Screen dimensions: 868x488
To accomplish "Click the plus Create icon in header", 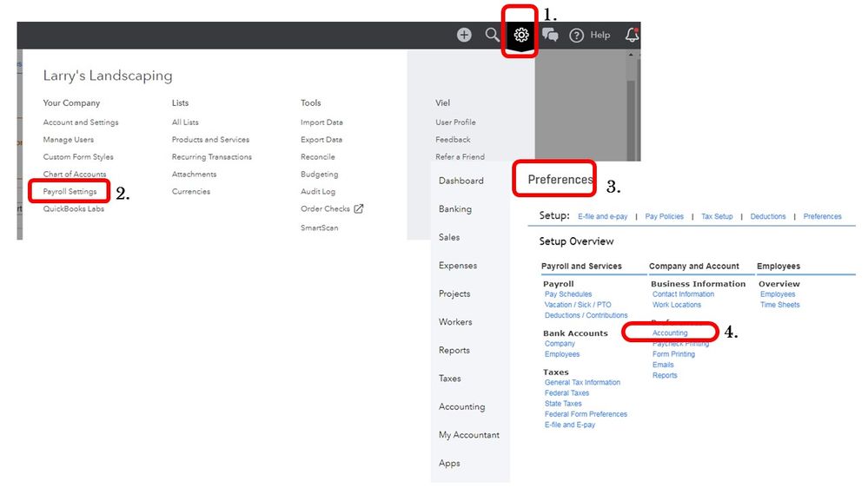I will tap(464, 35).
